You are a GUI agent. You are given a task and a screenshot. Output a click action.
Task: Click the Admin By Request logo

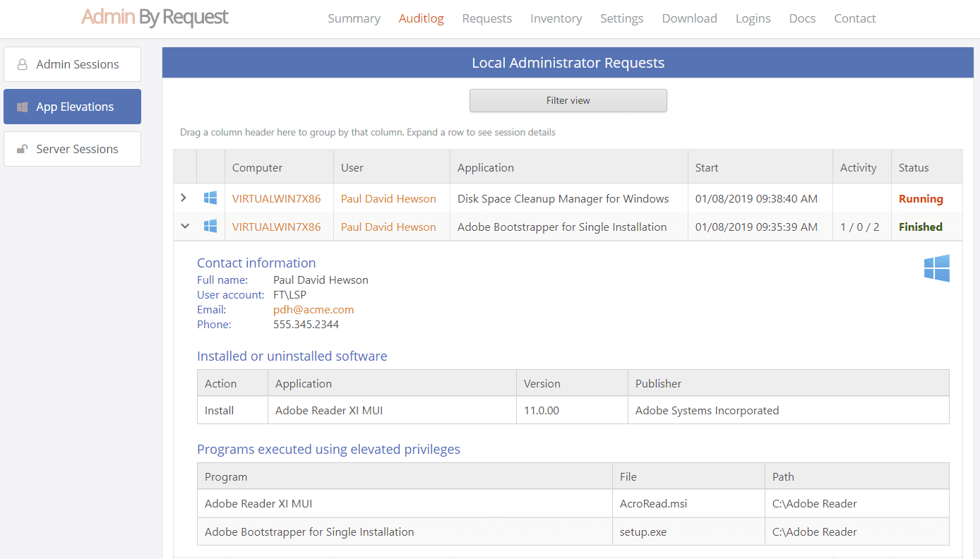pos(155,18)
